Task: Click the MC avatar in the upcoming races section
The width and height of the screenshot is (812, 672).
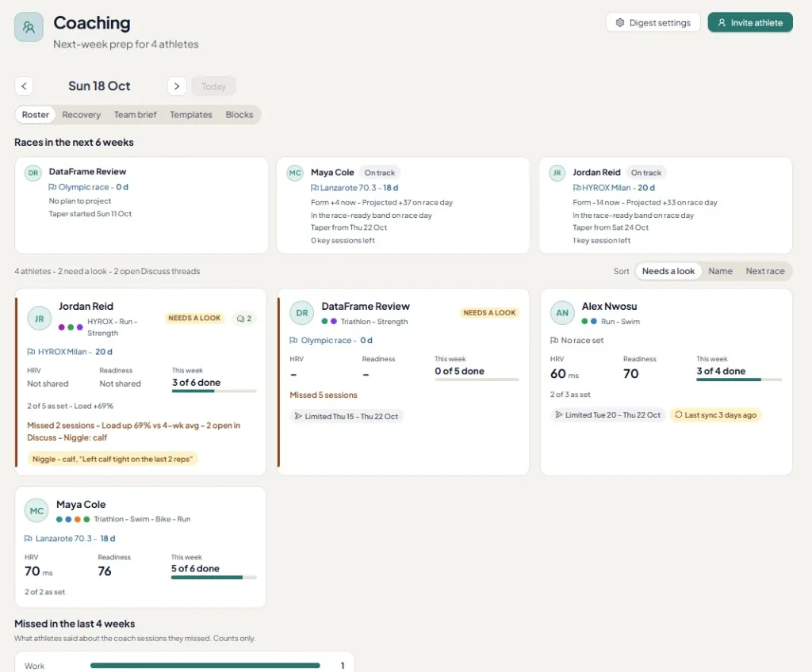Action: click(x=295, y=173)
